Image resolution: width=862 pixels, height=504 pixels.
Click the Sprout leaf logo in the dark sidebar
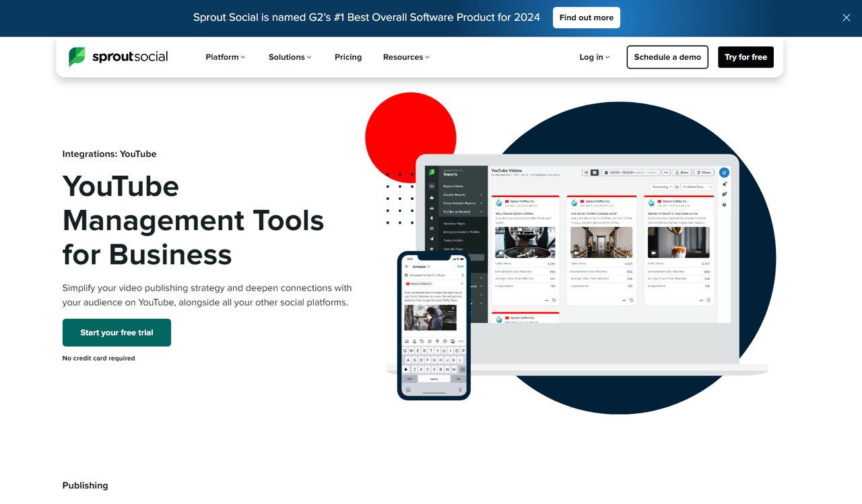(431, 173)
